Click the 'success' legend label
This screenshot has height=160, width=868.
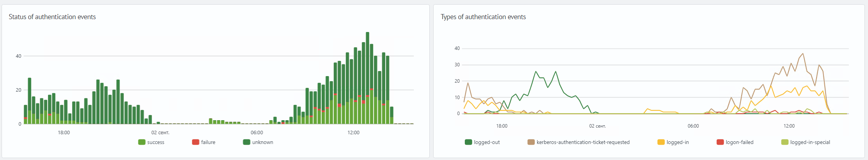[x=156, y=142]
